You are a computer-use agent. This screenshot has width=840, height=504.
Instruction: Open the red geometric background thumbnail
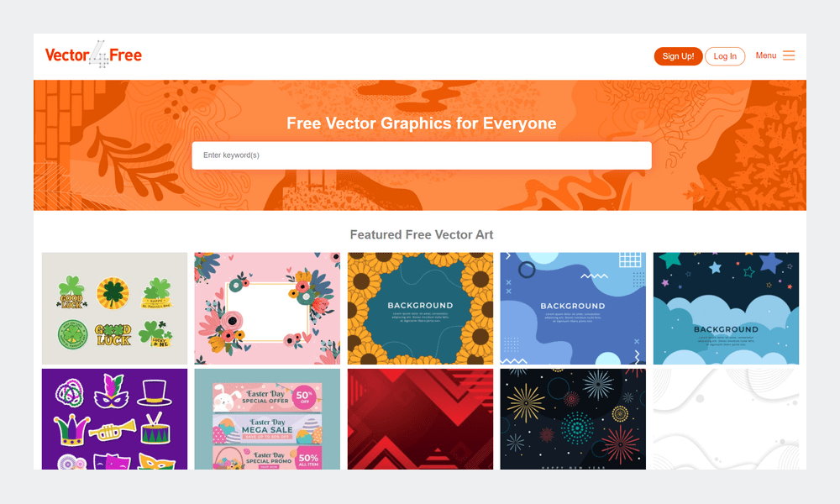click(421, 419)
